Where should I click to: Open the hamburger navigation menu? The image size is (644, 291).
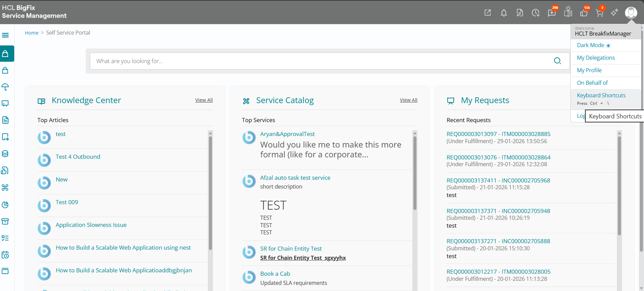(5, 35)
